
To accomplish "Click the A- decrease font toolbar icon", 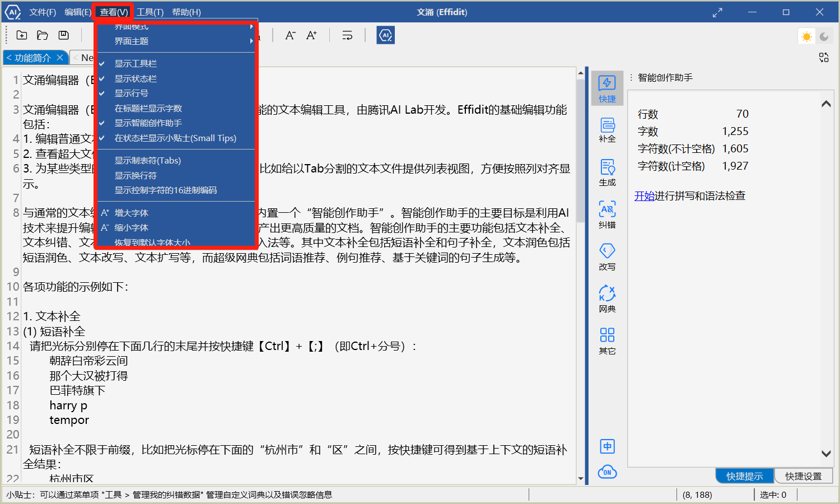I will (x=290, y=35).
